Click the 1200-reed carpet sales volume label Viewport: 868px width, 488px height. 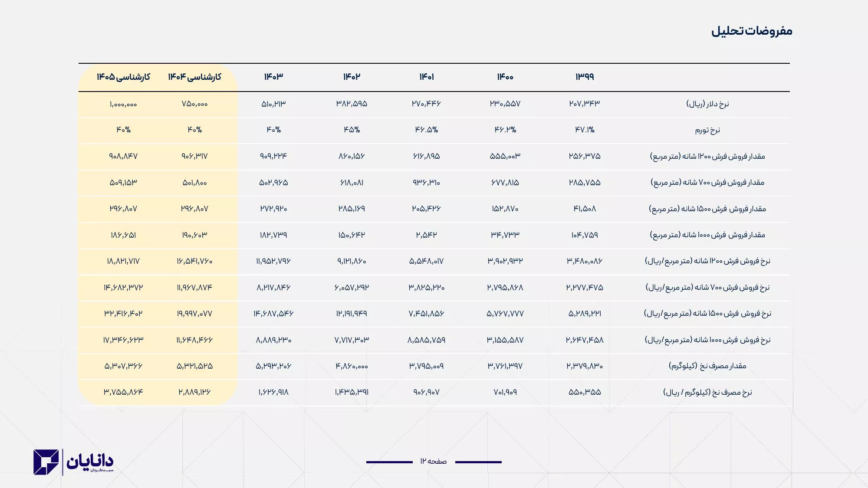pyautogui.click(x=707, y=156)
